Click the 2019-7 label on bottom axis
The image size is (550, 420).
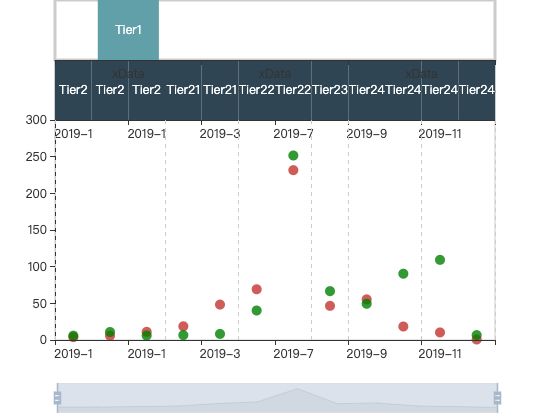coord(293,354)
